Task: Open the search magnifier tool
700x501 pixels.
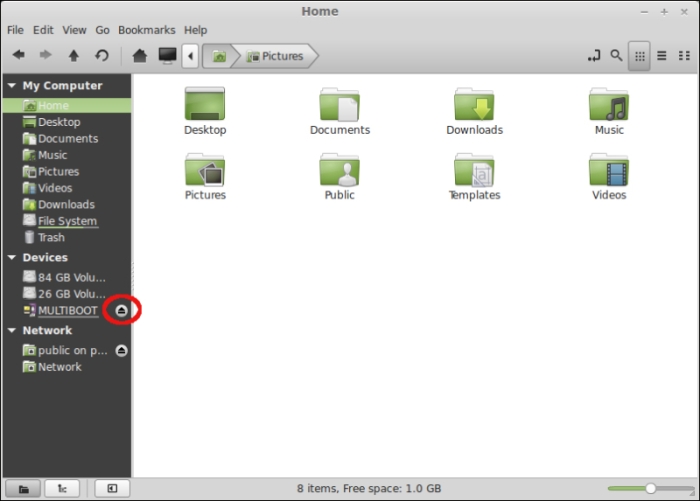Action: pyautogui.click(x=617, y=56)
